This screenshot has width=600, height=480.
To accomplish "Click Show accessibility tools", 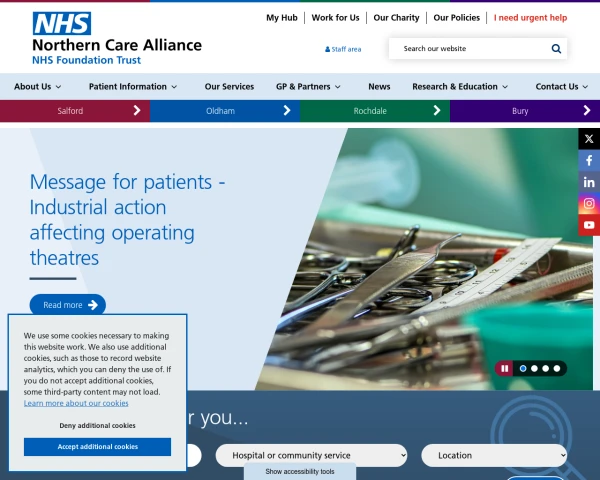I will [x=300, y=472].
